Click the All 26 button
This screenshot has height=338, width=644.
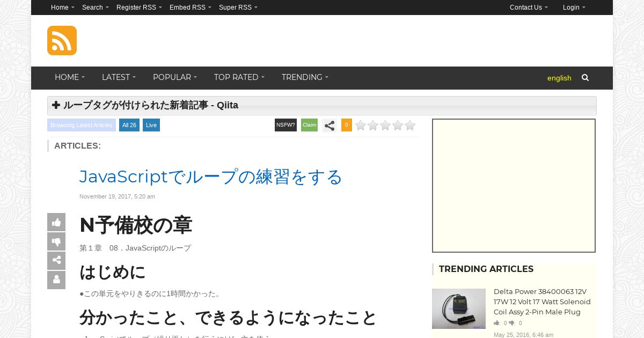(129, 125)
